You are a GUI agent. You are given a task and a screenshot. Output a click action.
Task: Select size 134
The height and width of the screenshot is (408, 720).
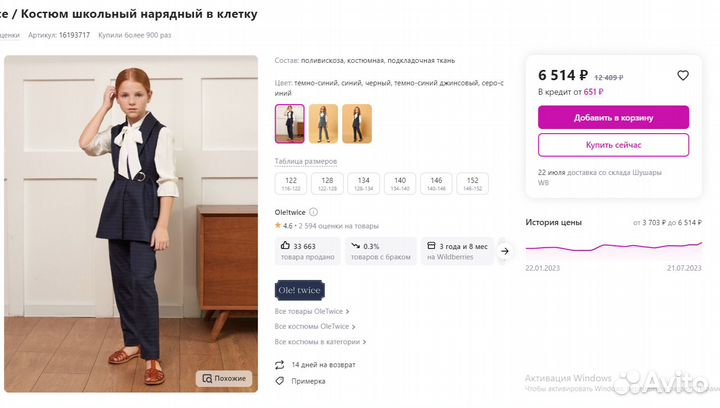(363, 183)
